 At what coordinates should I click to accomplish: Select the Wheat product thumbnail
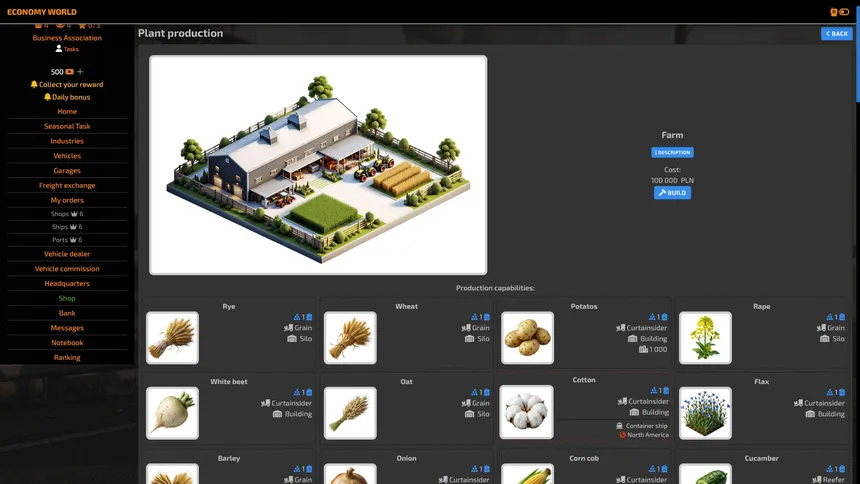[x=350, y=338]
